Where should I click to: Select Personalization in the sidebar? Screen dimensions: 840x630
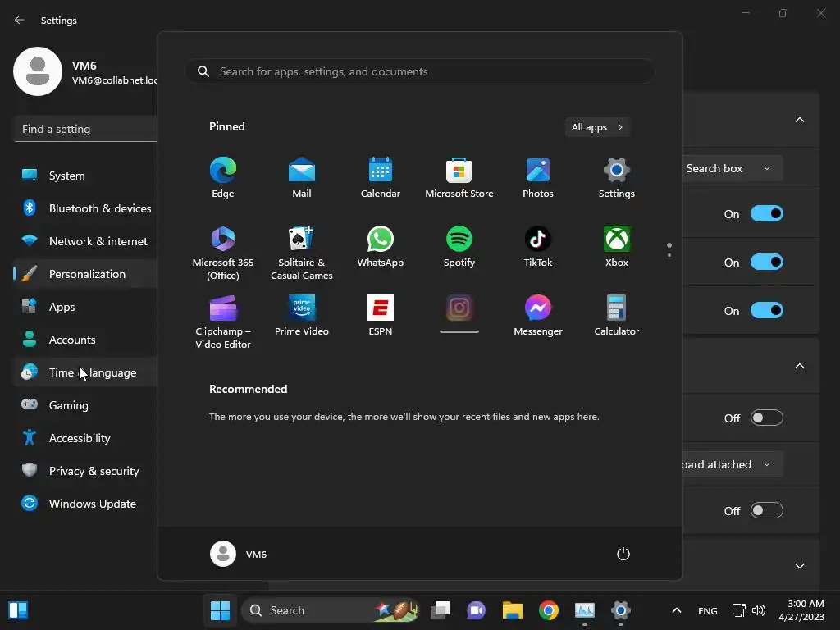point(85,274)
